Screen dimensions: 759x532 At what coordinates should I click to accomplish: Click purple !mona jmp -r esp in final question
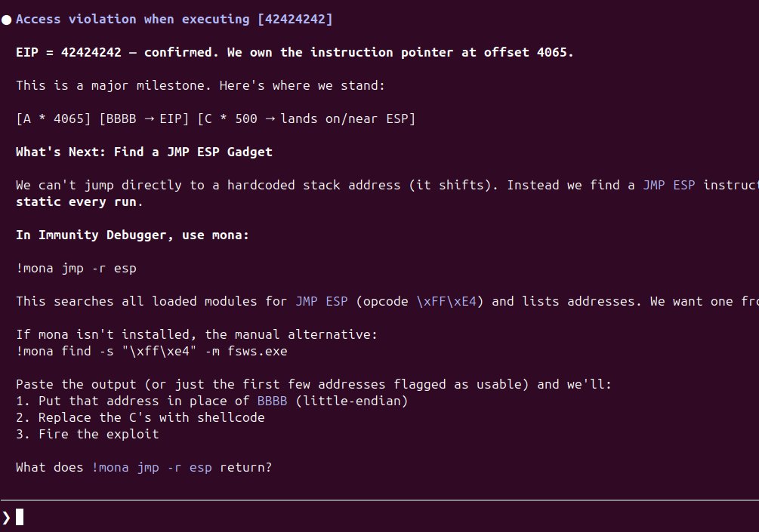[152, 468]
